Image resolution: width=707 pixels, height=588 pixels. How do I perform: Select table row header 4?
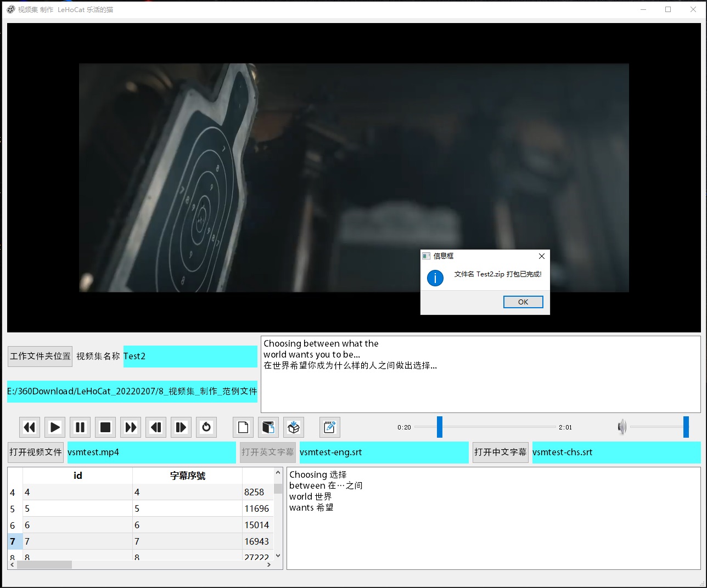(x=15, y=492)
